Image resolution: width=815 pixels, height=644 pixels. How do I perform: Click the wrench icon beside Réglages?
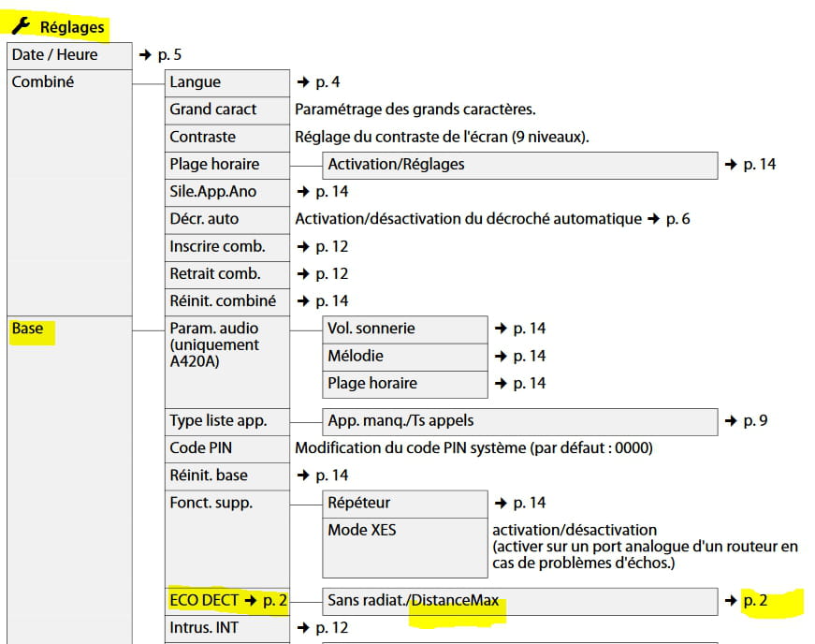tap(21, 25)
